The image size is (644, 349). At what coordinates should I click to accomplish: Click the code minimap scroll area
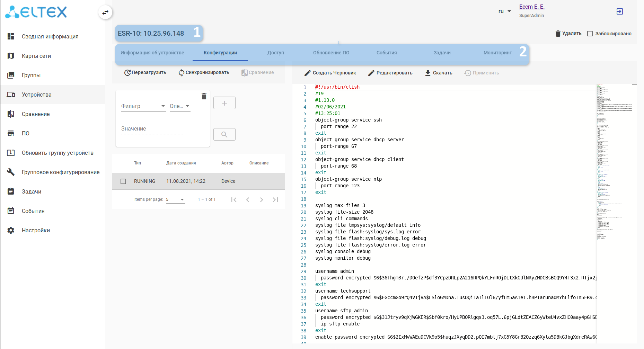click(614, 173)
